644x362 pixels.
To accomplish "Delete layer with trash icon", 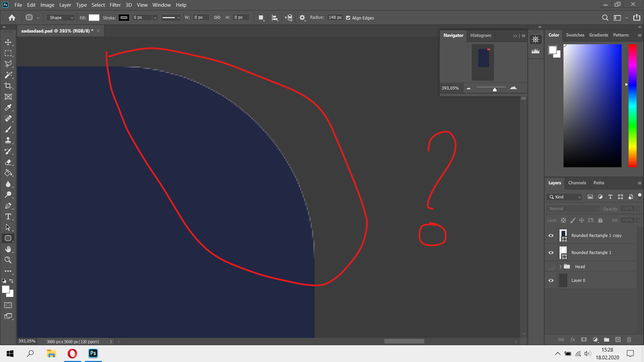I will (x=629, y=339).
